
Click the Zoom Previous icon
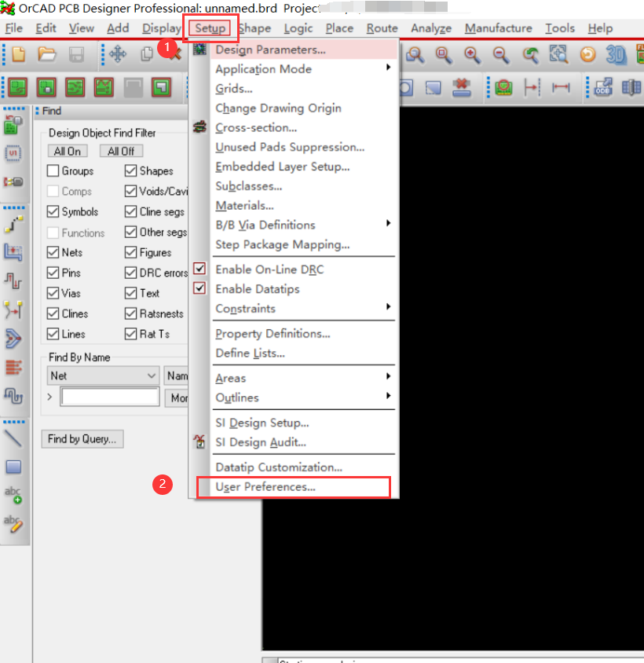530,55
